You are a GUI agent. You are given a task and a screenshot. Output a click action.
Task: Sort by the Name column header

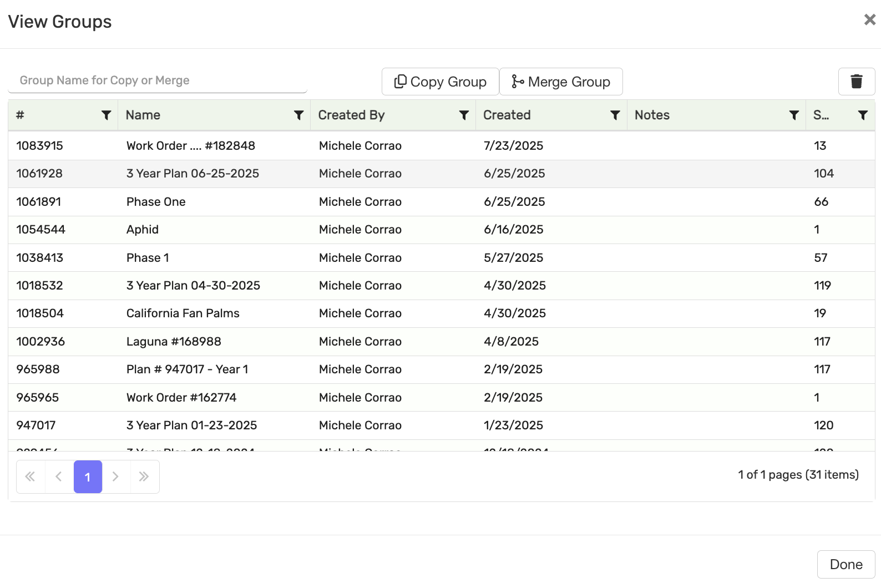[143, 115]
